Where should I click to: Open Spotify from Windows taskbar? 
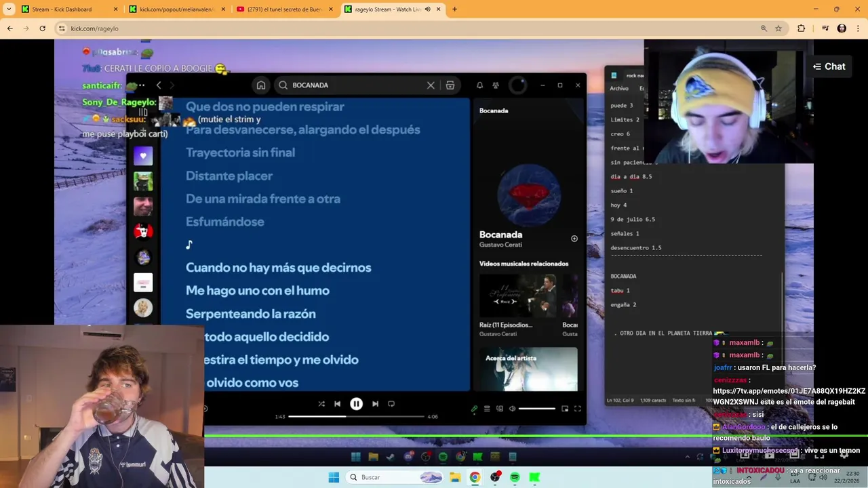515,477
